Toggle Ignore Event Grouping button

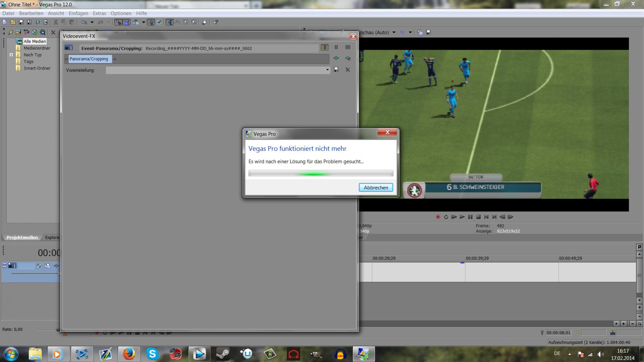pyautogui.click(x=159, y=22)
